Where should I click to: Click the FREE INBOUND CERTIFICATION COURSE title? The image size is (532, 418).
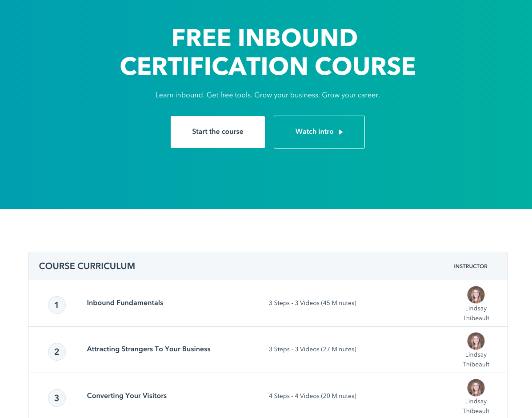point(268,52)
